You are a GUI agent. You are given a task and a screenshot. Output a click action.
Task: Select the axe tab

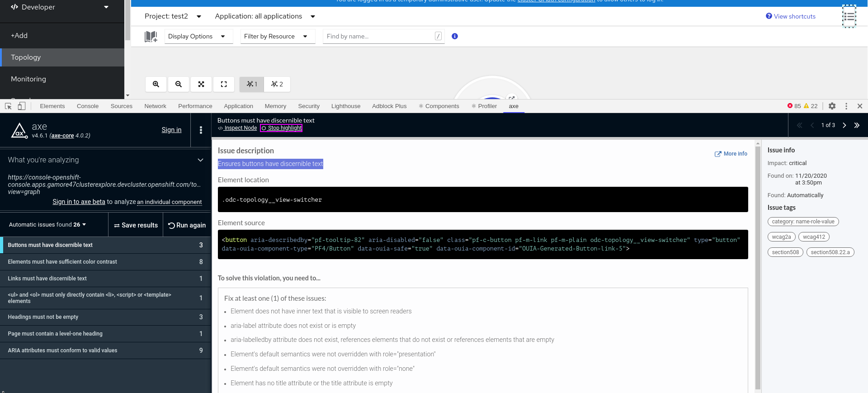coord(514,106)
